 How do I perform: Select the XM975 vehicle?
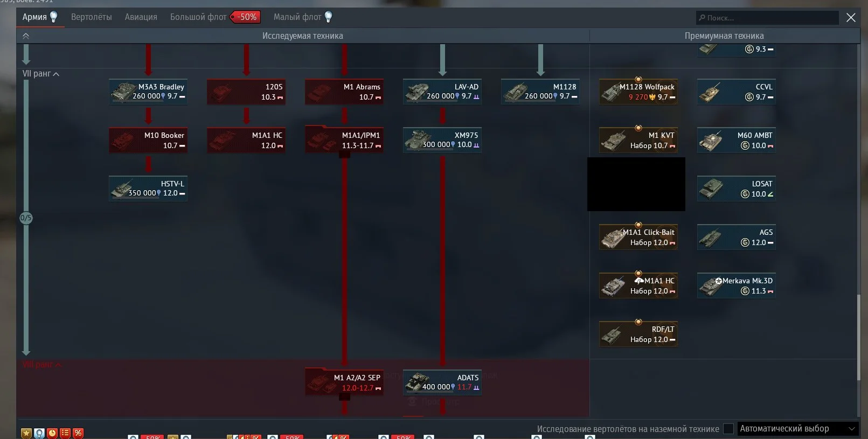point(442,140)
